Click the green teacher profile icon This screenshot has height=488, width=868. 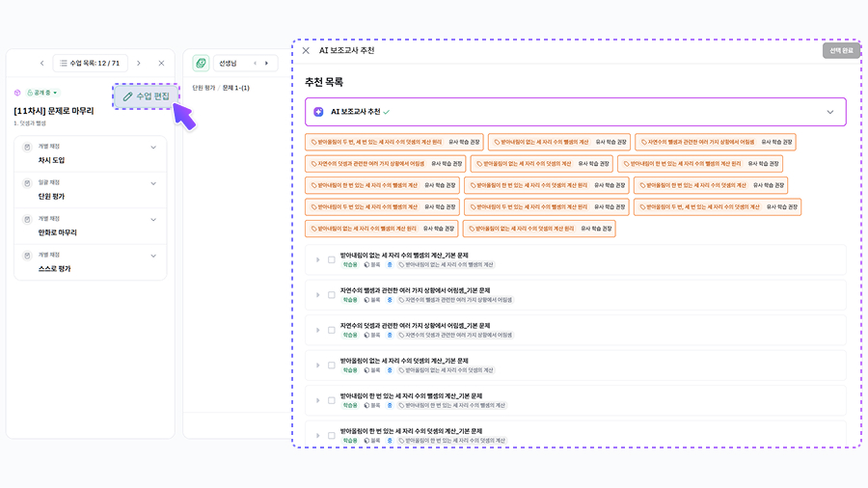(x=201, y=64)
